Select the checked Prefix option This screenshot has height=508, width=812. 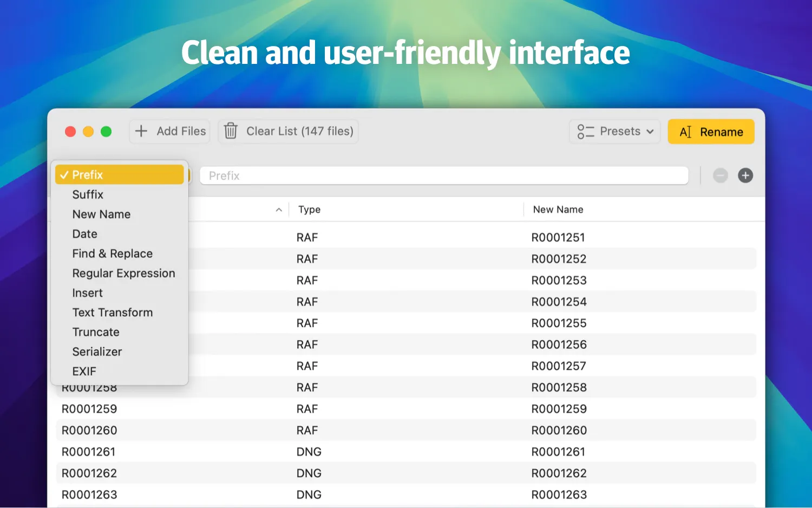point(120,174)
